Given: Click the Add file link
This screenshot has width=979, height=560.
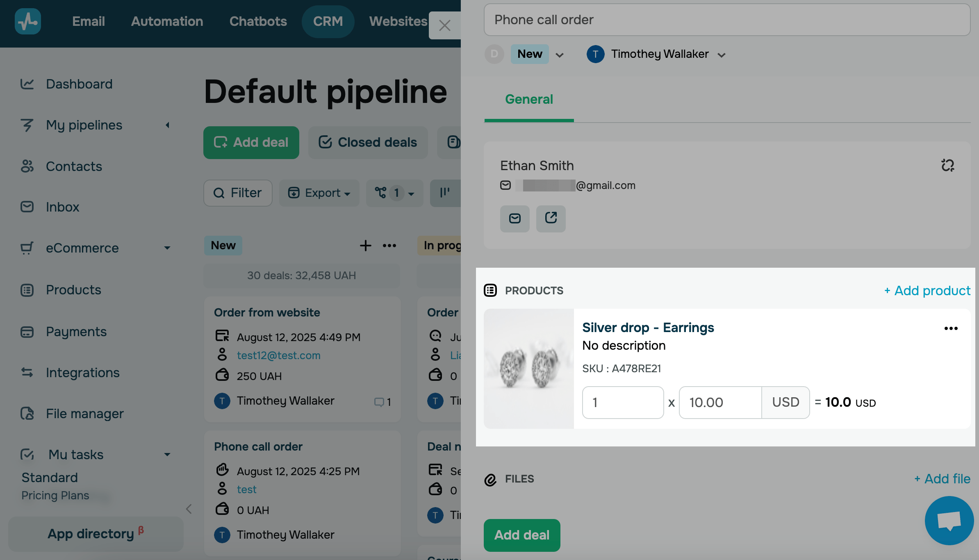Looking at the screenshot, I should [942, 479].
